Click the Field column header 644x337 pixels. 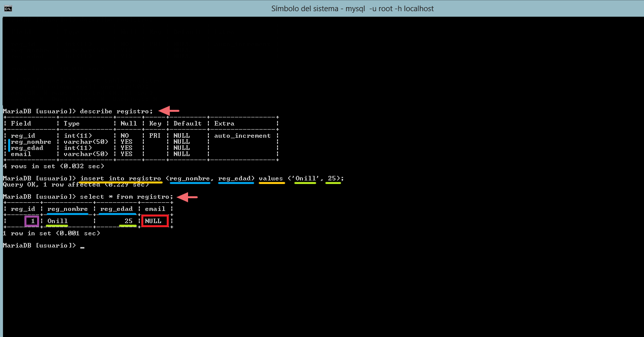pos(21,124)
